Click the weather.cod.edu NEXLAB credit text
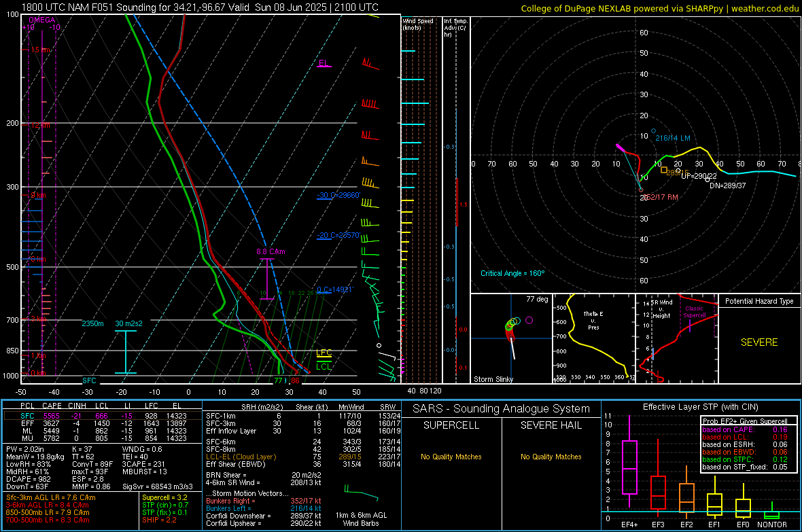 pos(659,8)
